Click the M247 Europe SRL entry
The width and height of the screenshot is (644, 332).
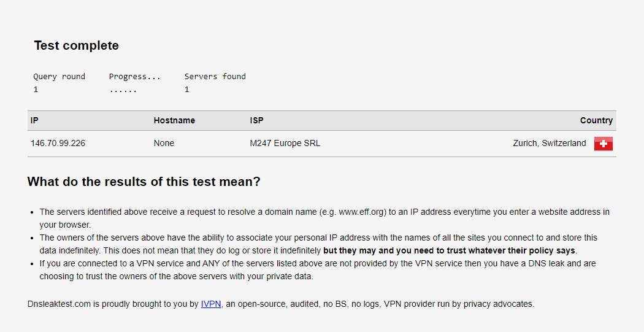(285, 143)
